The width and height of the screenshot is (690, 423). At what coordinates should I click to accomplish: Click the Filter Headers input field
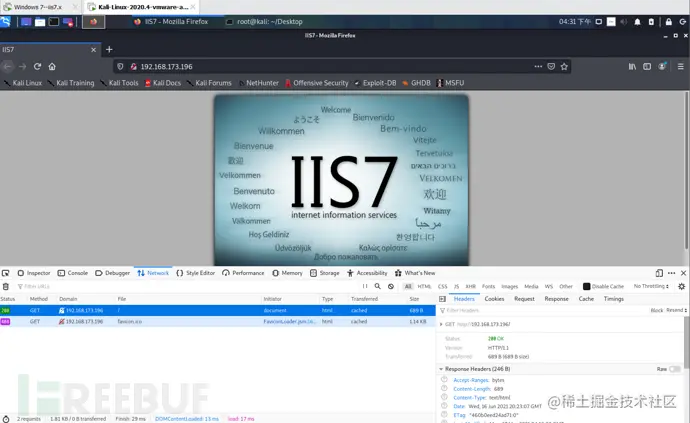click(543, 310)
